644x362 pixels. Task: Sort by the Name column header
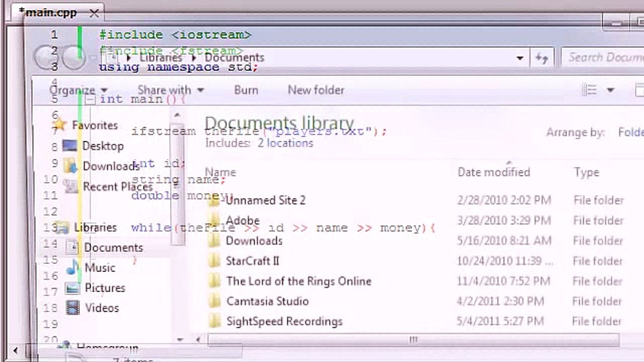pos(220,172)
